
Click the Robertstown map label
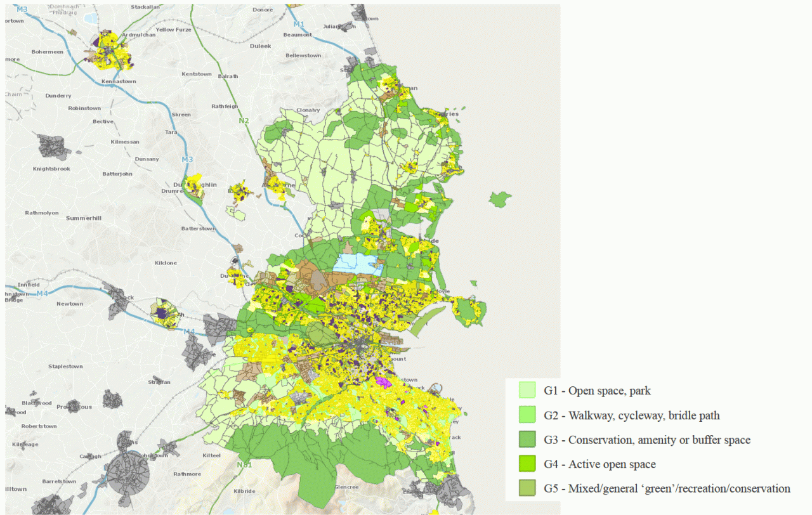tap(39, 426)
